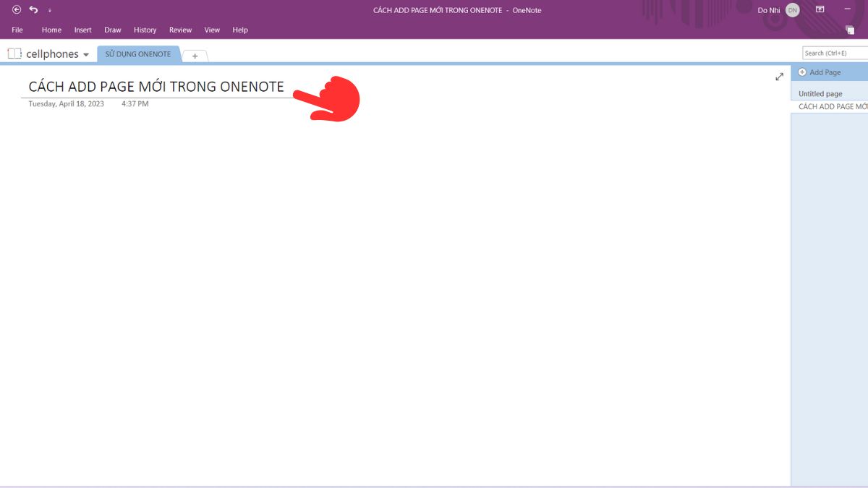Viewport: 868px width, 488px height.
Task: Click the page title CÁCH ADD PAGE MỚI TRONG ONENOTE
Action: (x=156, y=86)
